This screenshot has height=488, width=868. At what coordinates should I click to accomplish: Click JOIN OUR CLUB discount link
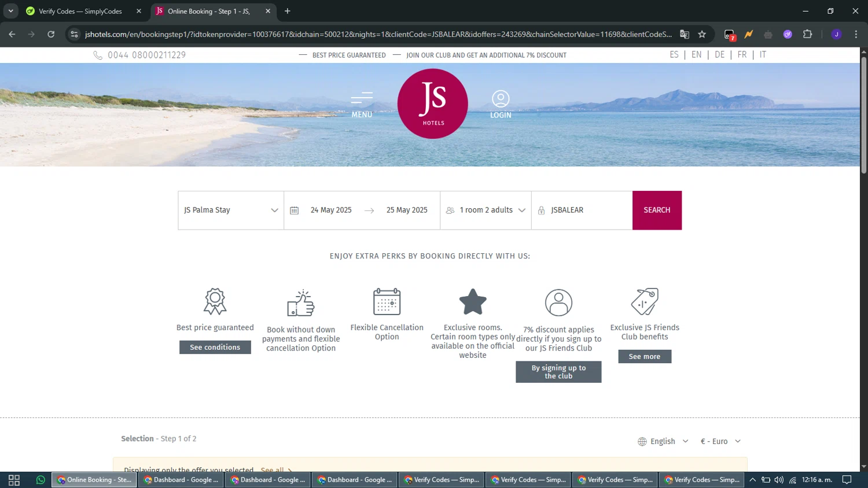[x=486, y=56]
